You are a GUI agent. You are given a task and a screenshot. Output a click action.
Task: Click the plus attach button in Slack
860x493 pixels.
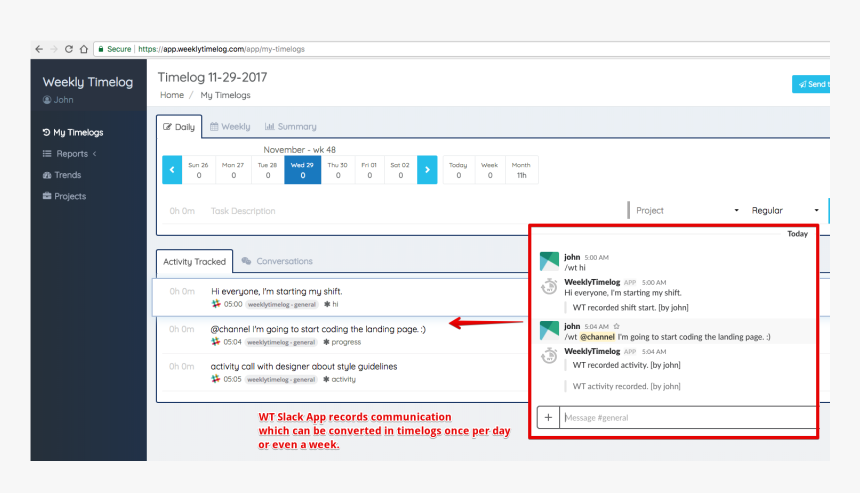548,417
